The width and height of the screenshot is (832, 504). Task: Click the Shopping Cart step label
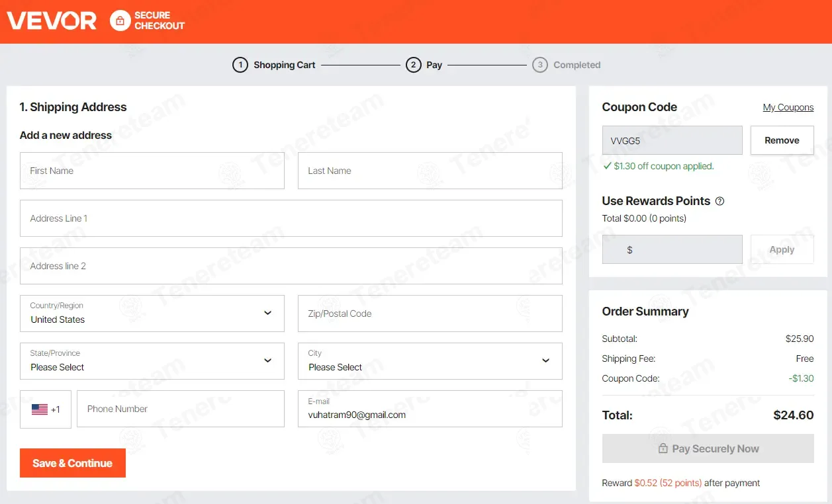point(285,65)
